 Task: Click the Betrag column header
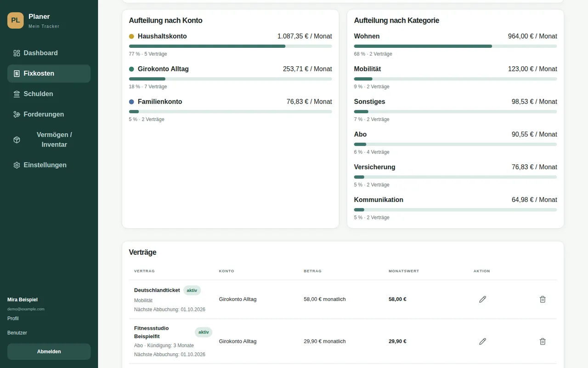coord(313,271)
